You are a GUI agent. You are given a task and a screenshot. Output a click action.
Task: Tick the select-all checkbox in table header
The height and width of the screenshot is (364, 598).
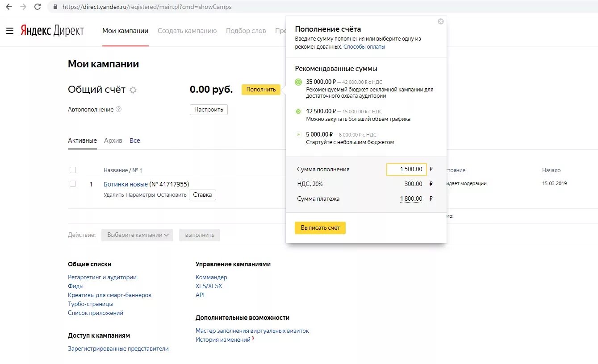(x=73, y=170)
